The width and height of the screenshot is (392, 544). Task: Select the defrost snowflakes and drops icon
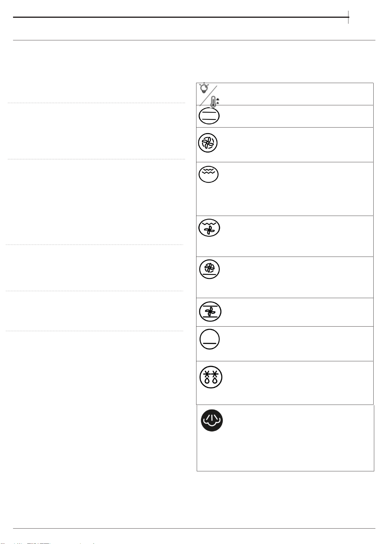211,377
